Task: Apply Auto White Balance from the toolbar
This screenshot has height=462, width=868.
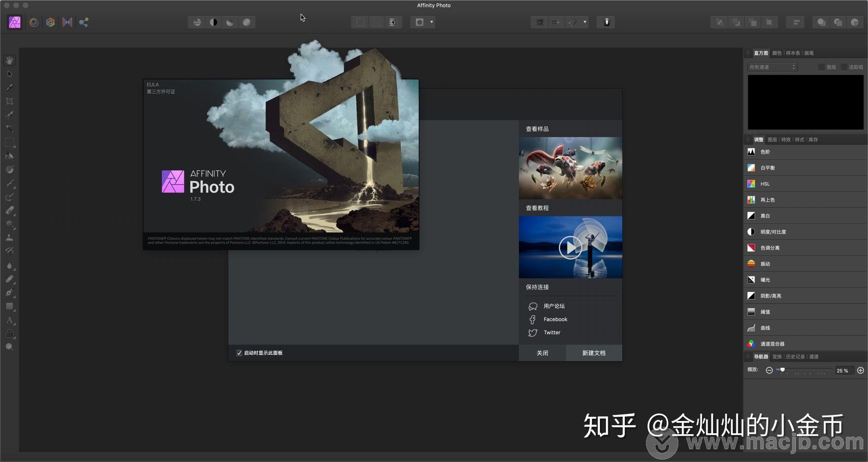Action: tap(247, 22)
